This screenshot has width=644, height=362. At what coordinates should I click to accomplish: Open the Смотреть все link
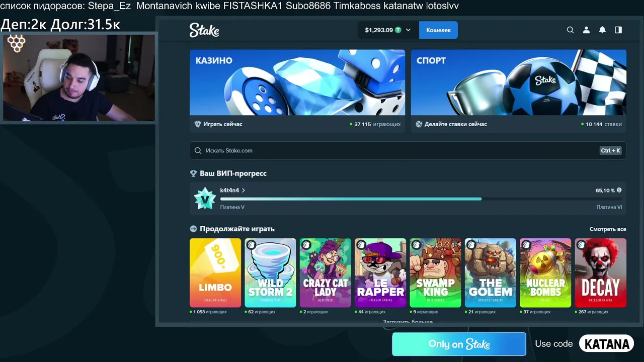coord(608,229)
